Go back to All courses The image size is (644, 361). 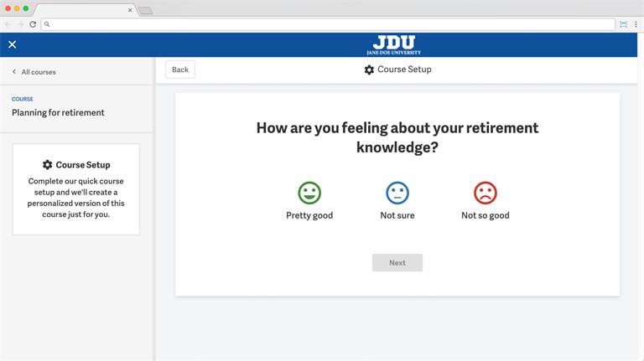click(34, 72)
